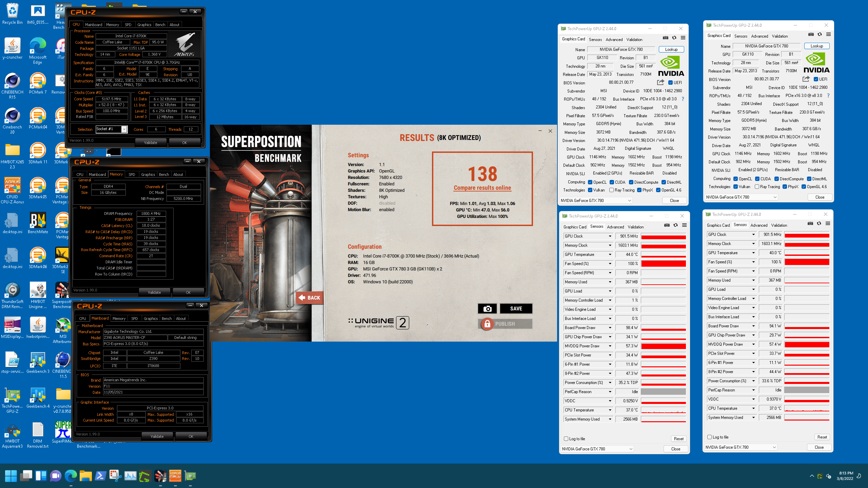Image resolution: width=868 pixels, height=488 pixels.
Task: Click screenshot camera icon in left GPU-Z Graphics Card window
Action: pyautogui.click(x=666, y=38)
